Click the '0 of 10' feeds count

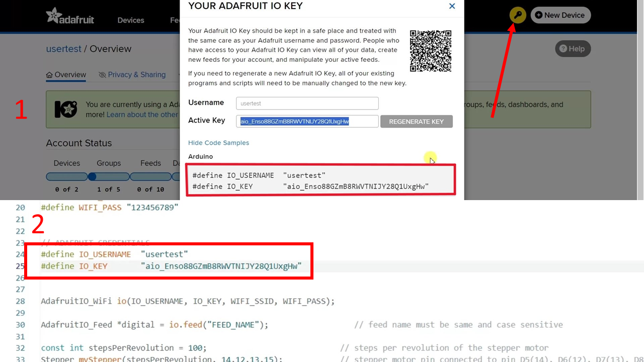[x=150, y=189]
